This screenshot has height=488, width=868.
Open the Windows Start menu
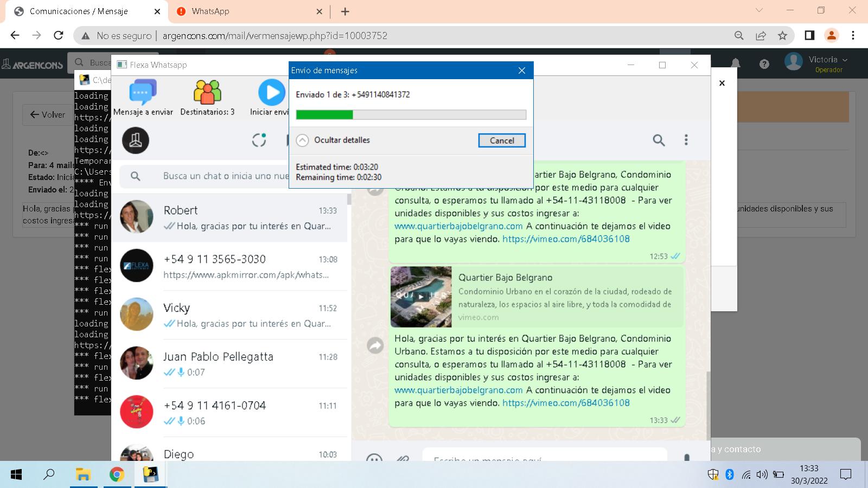[x=16, y=475]
